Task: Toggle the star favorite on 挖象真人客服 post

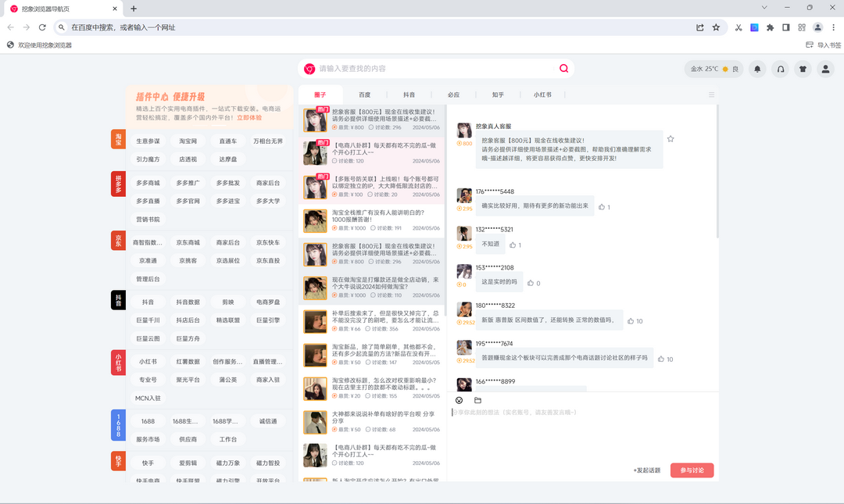Action: click(x=671, y=139)
